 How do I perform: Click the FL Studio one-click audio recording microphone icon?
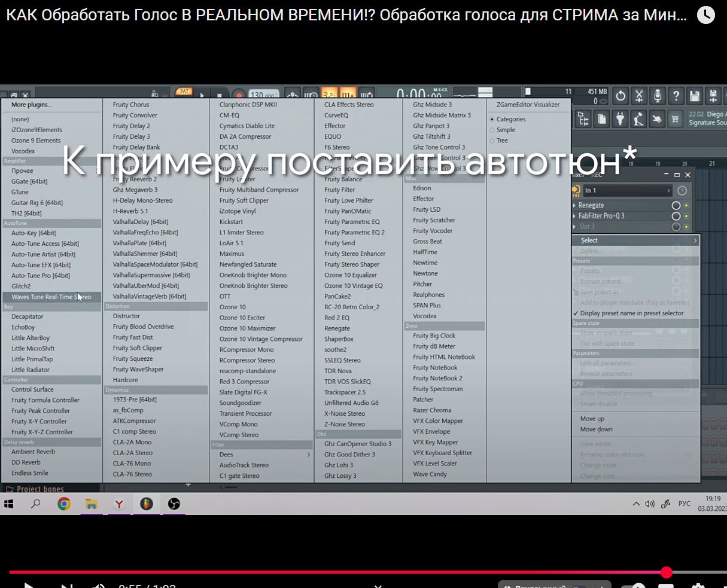pos(657,96)
